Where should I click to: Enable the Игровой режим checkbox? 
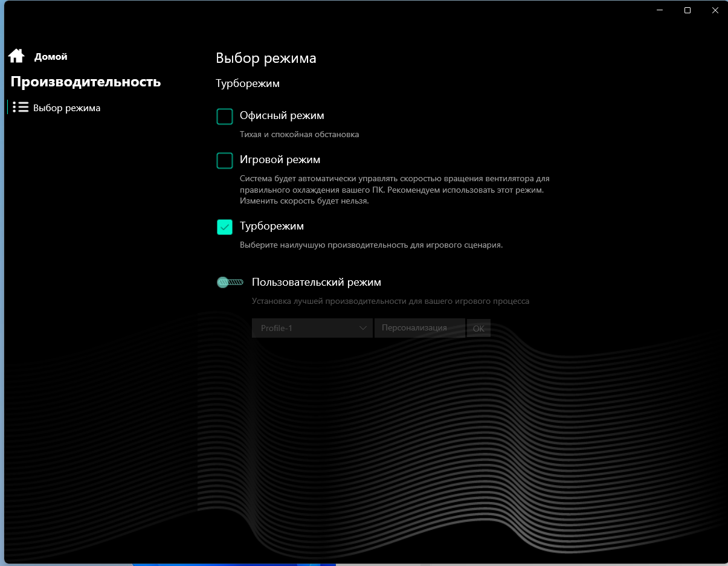pyautogui.click(x=225, y=161)
